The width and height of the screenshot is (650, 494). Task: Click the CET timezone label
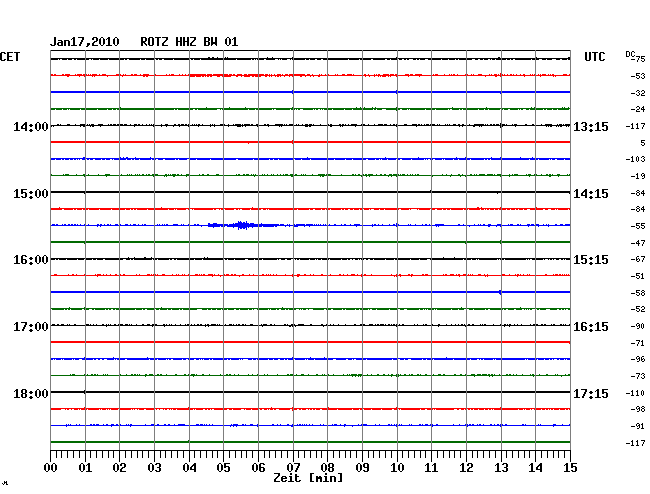(10, 57)
